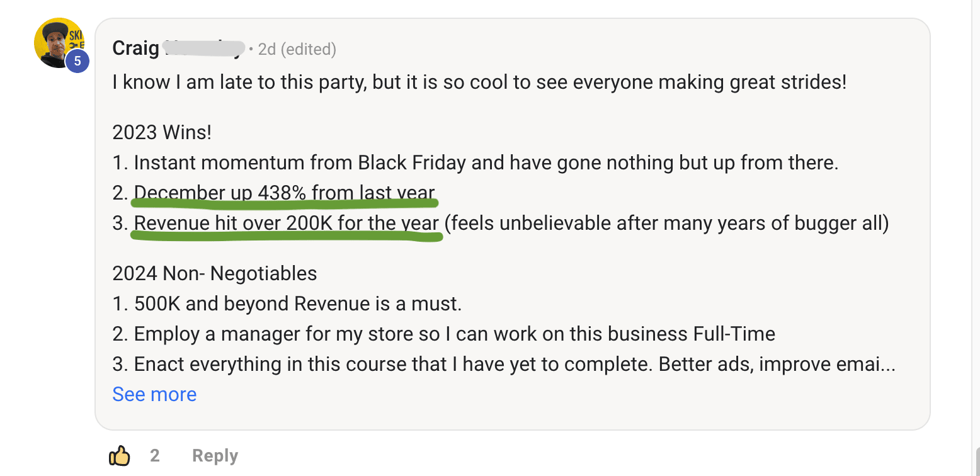This screenshot has height=476, width=980.
Task: Open Craig's profile avatar picture
Action: (59, 43)
